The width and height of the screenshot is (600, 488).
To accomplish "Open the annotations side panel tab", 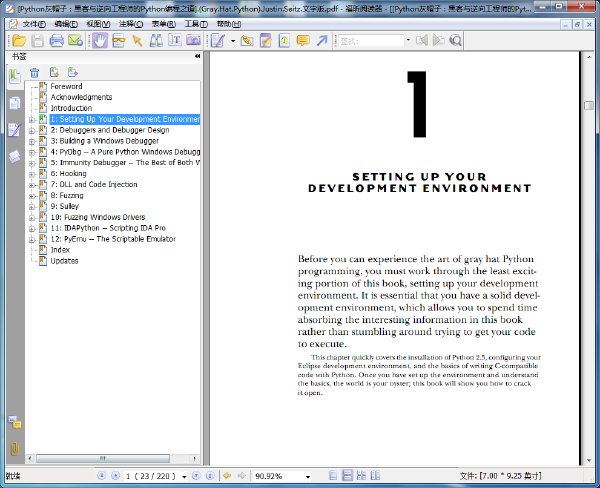I will coord(15,130).
